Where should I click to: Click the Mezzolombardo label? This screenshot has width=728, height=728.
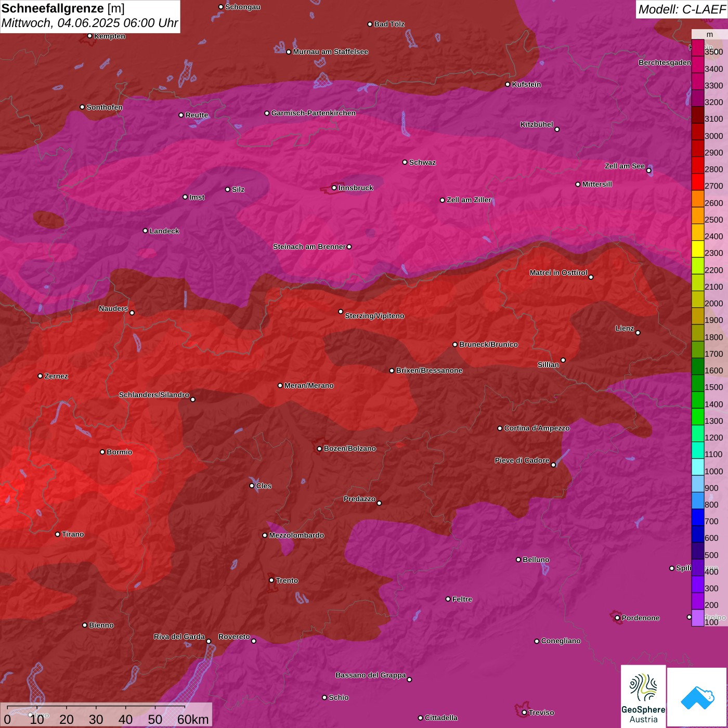click(296, 535)
